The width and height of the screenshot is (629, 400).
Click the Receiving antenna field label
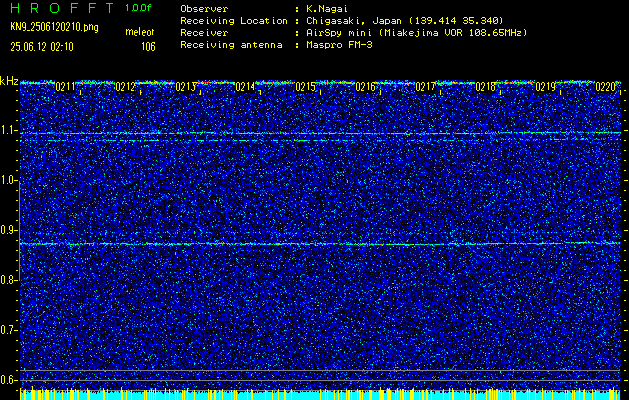231,45
